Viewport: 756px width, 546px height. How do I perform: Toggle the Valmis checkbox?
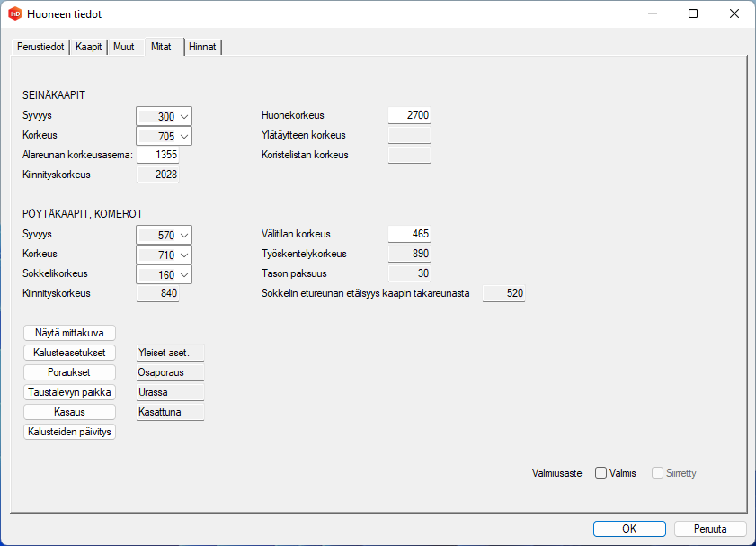tap(601, 473)
